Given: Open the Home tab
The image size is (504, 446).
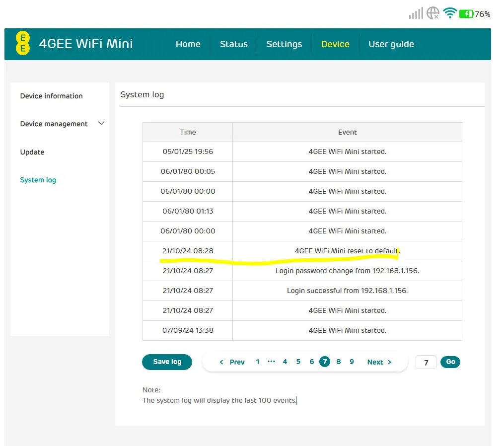Looking at the screenshot, I should [188, 44].
